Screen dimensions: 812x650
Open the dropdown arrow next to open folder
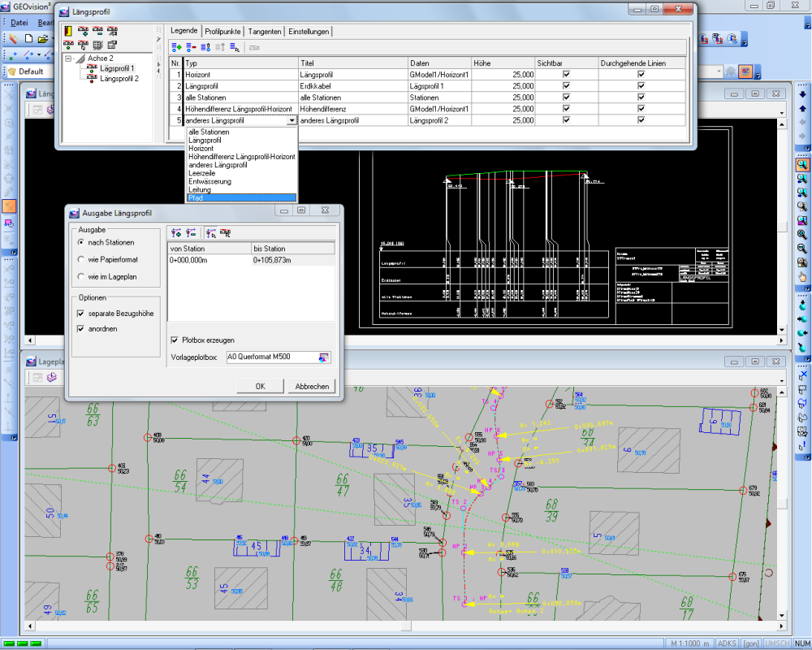pos(52,39)
